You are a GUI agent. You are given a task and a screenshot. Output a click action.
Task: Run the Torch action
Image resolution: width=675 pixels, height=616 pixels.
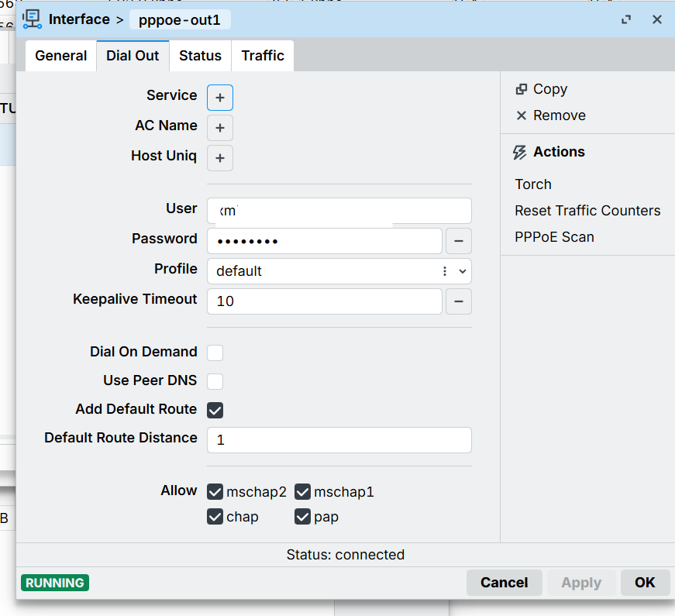pos(533,184)
